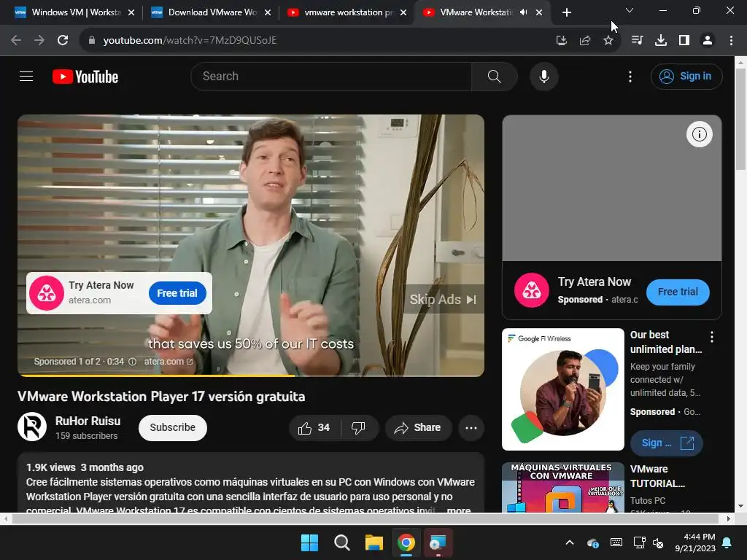Screen dimensions: 747x560
Task: Open ad info circle in sidebar banner
Action: click(x=699, y=134)
